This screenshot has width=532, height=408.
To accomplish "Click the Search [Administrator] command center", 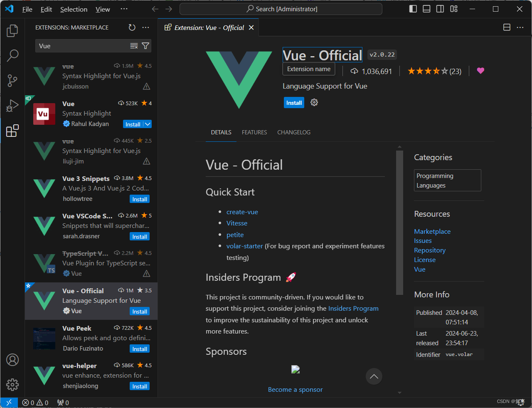I will tap(281, 9).
